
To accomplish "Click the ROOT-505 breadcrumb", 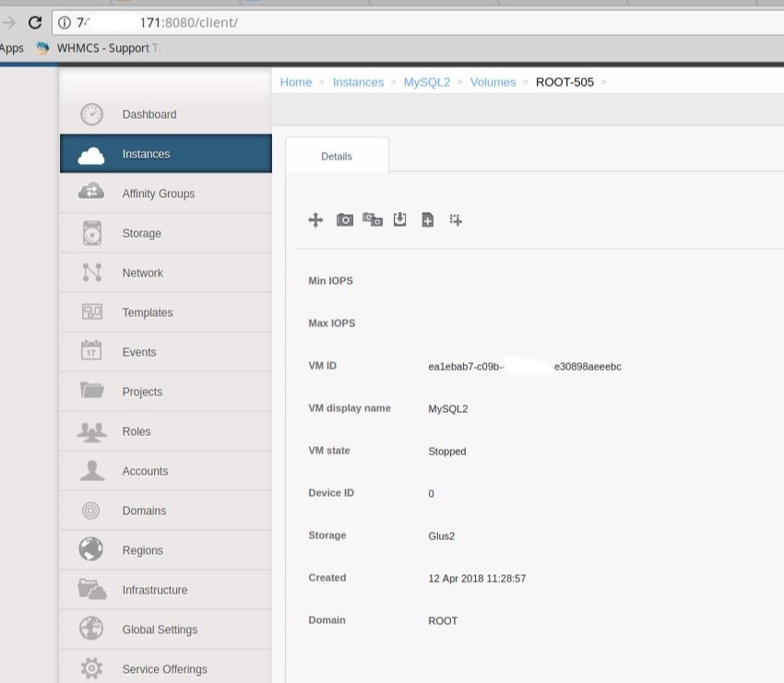I will [564, 82].
